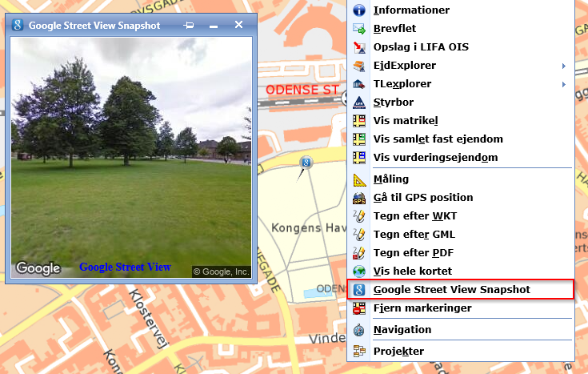This screenshot has height=374, width=588.
Task: Click the Street View marker pin on map
Action: (306, 163)
